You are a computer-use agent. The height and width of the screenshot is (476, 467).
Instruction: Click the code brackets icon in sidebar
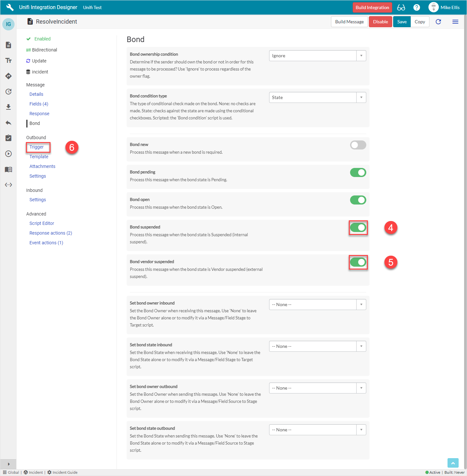[x=8, y=185]
